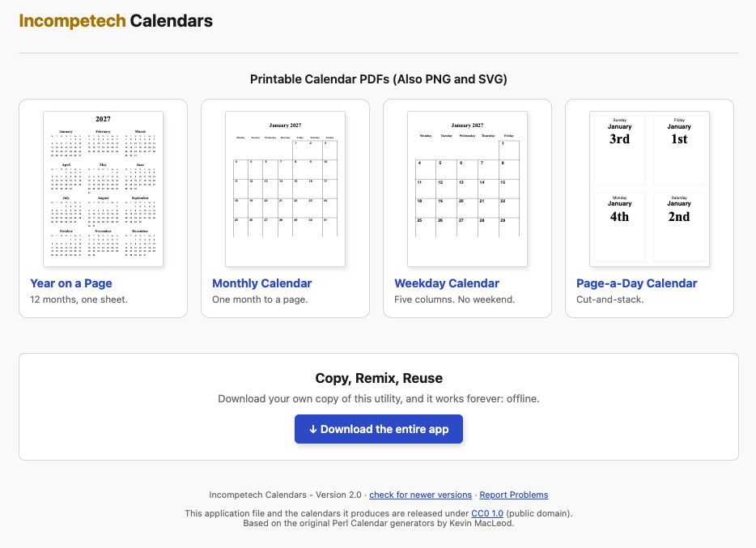Open the Year on a Page thumbnail preview
The width and height of the screenshot is (756, 548).
click(103, 189)
